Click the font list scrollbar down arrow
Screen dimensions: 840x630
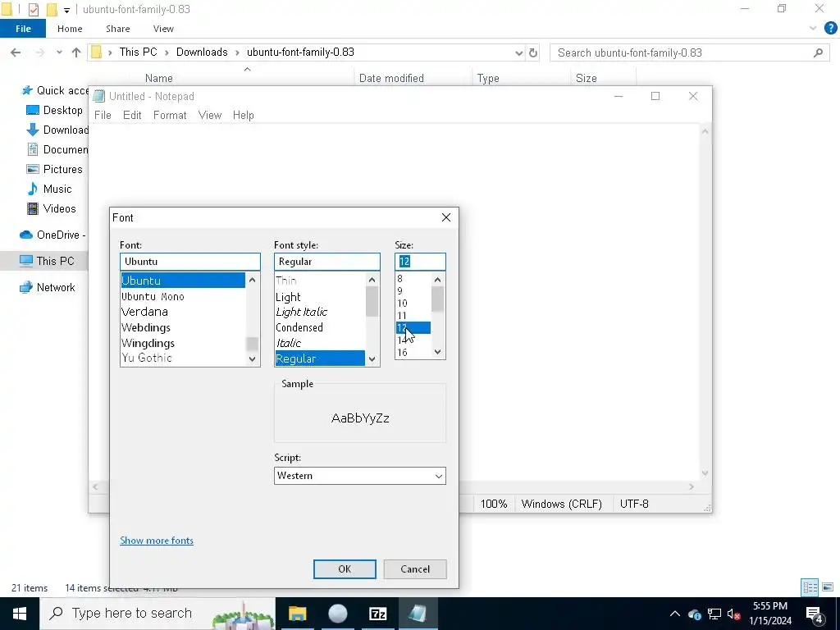point(253,359)
